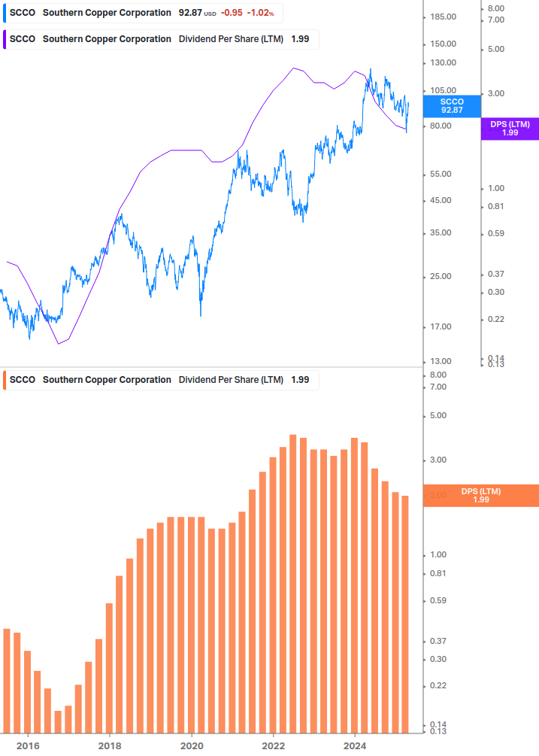Image resolution: width=539 pixels, height=756 pixels.
Task: Click the 13.00 price axis label
Action: (x=441, y=362)
